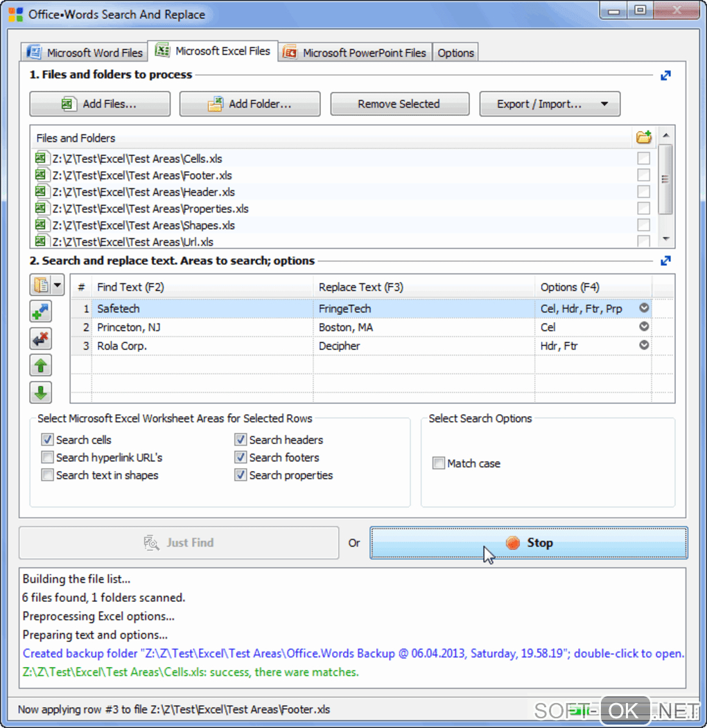
Task: Enable Search text in shapes
Action: (47, 475)
